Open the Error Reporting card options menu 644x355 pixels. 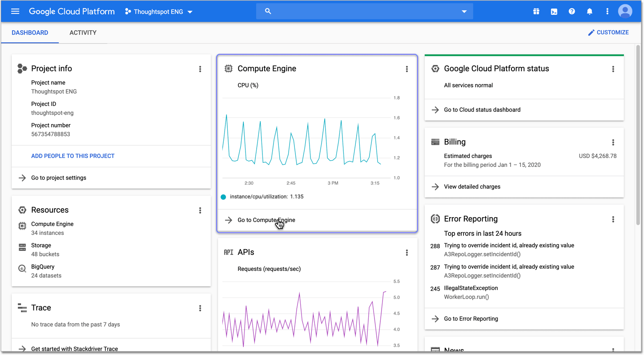[x=613, y=219]
